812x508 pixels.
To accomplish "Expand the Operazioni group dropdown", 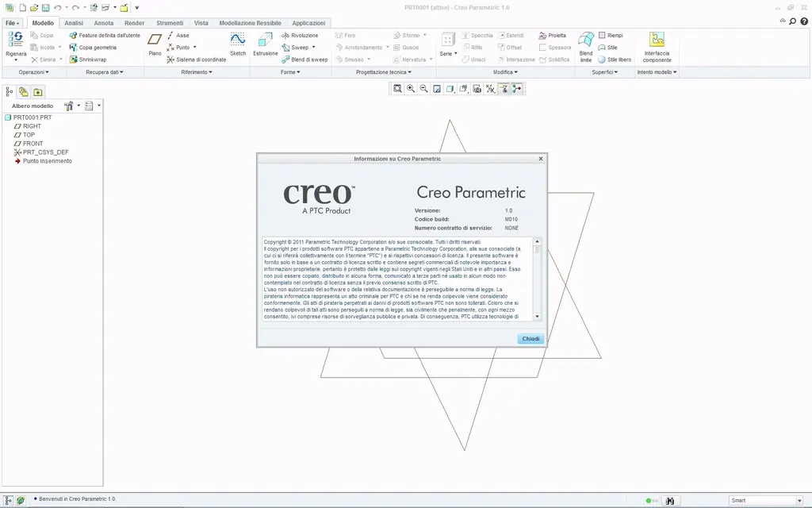I will coord(33,72).
